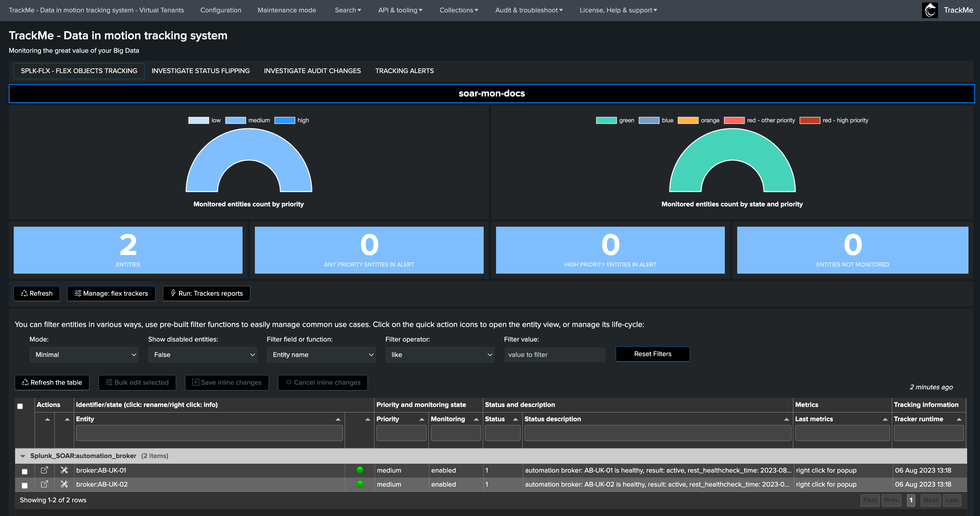Viewport: 980px width, 516px height.
Task: Switch to Investigate Status Flipping tab
Action: pyautogui.click(x=201, y=71)
